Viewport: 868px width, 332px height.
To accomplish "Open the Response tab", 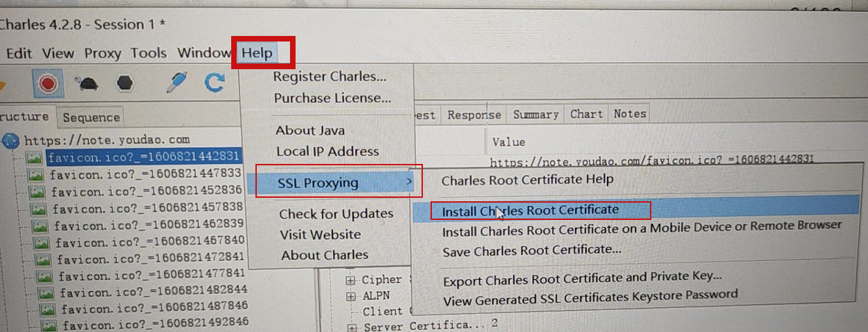I will (x=474, y=115).
